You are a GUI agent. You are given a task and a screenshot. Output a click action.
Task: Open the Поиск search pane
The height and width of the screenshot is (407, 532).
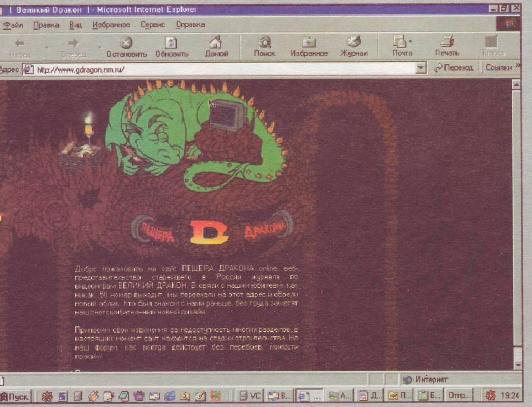(x=264, y=47)
